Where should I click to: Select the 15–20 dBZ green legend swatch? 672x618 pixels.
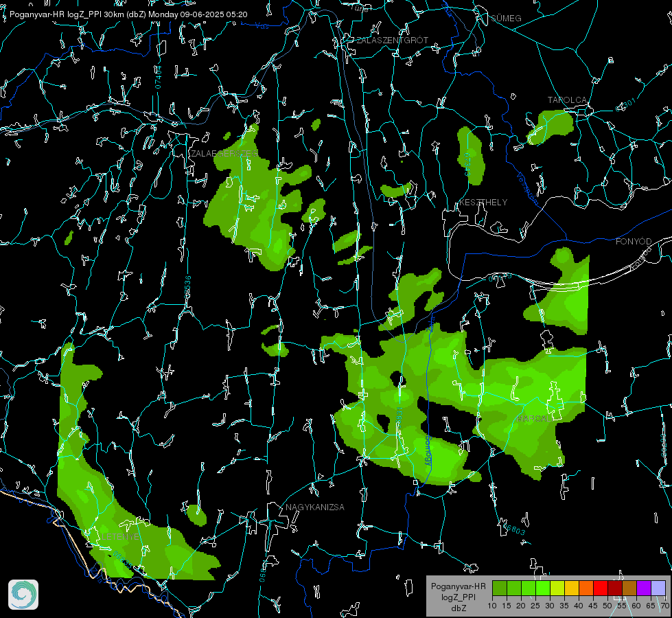click(x=514, y=588)
